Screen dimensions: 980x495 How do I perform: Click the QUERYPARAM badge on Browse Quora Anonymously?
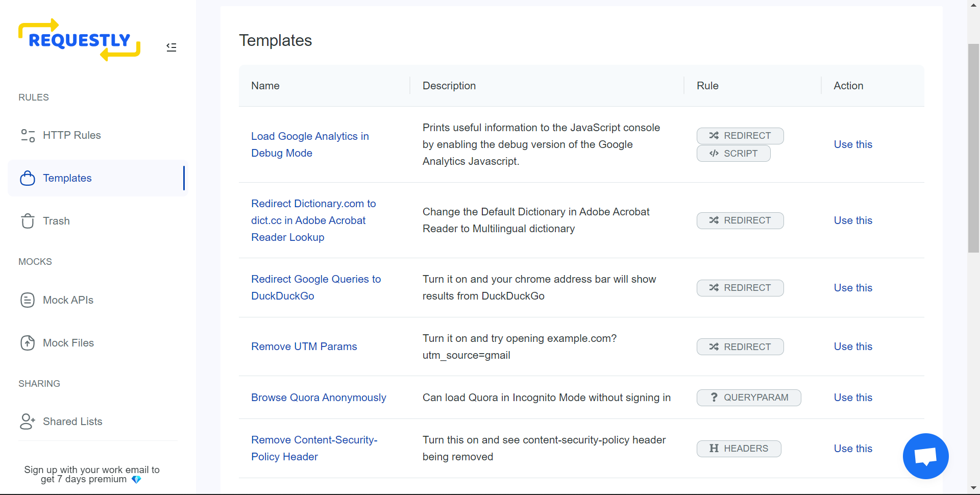(x=748, y=398)
